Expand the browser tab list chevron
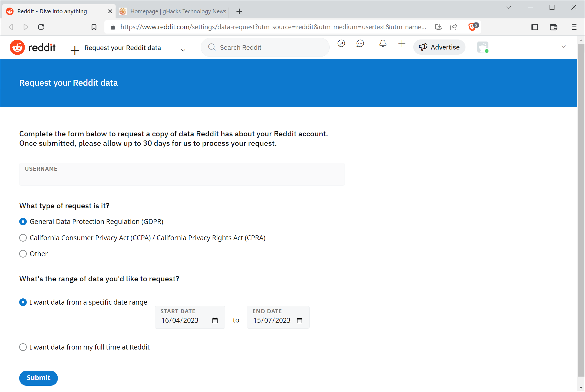Image resolution: width=585 pixels, height=392 pixels. pyautogui.click(x=508, y=6)
